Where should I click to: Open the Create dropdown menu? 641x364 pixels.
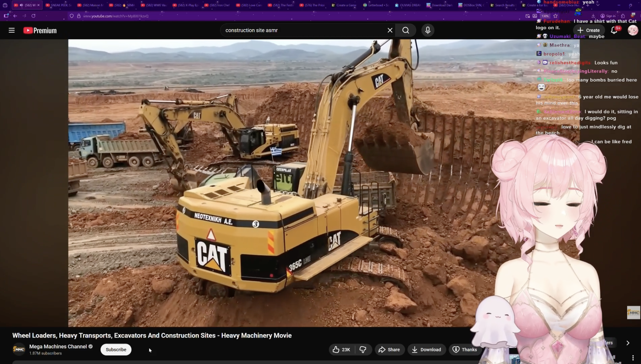pyautogui.click(x=589, y=30)
